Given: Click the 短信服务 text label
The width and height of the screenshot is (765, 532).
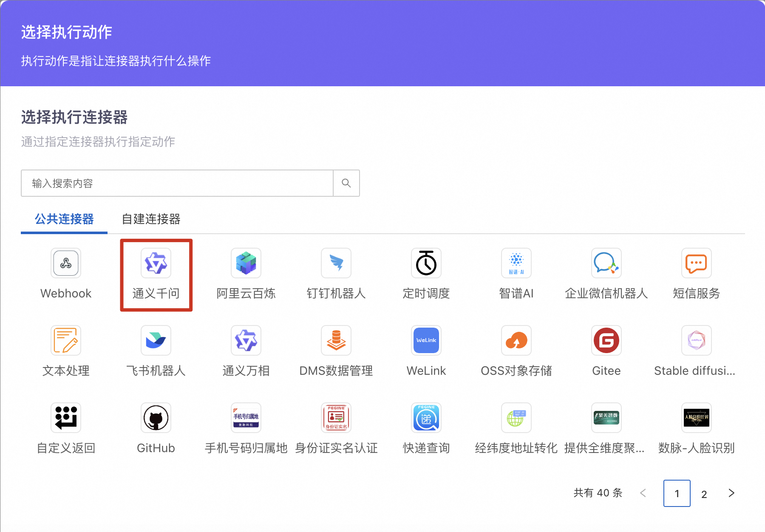Looking at the screenshot, I should [x=697, y=294].
